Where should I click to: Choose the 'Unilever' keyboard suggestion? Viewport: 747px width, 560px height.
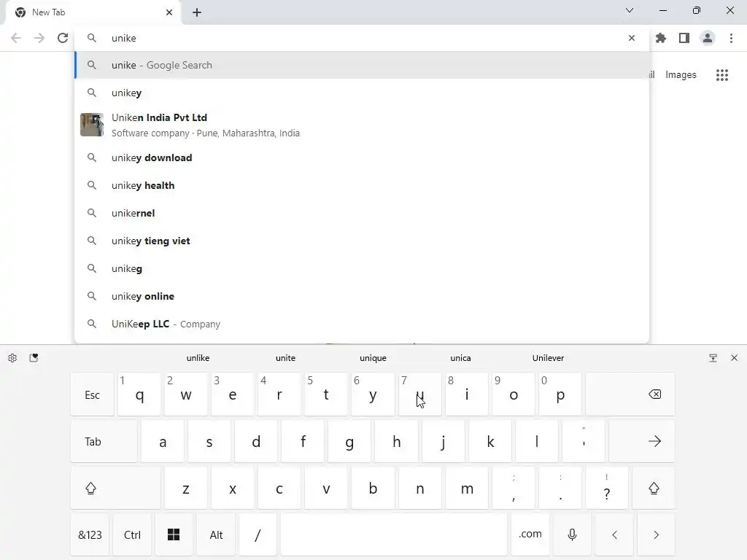tap(548, 358)
